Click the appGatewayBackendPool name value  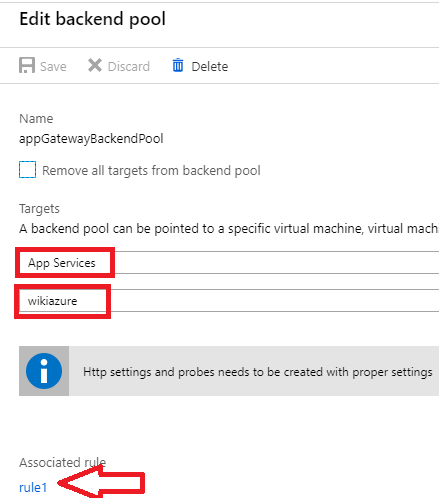point(91,139)
